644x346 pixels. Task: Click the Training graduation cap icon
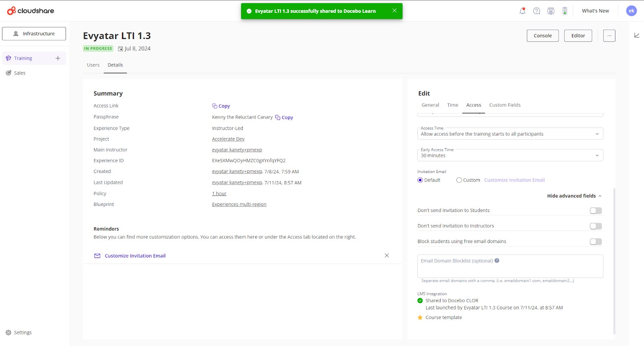click(8, 58)
